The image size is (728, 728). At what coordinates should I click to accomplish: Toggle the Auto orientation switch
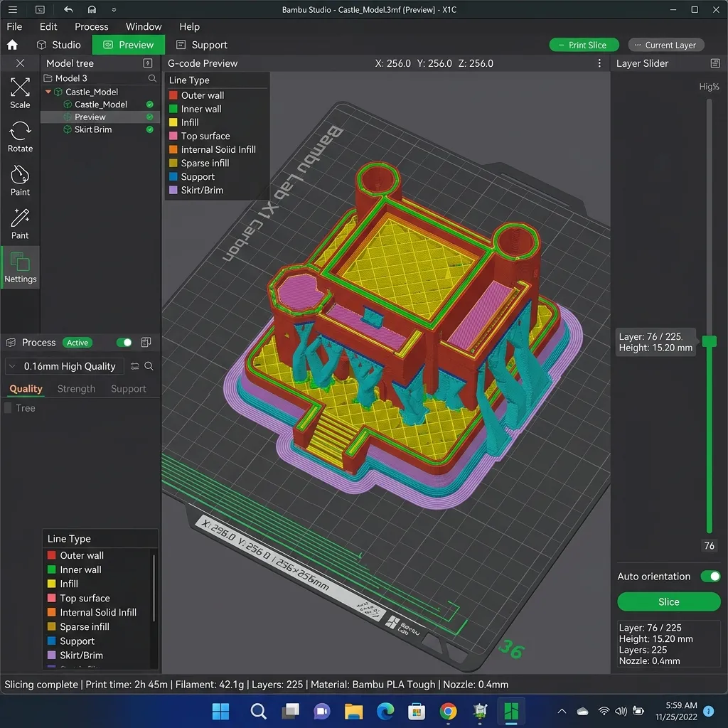(x=710, y=576)
